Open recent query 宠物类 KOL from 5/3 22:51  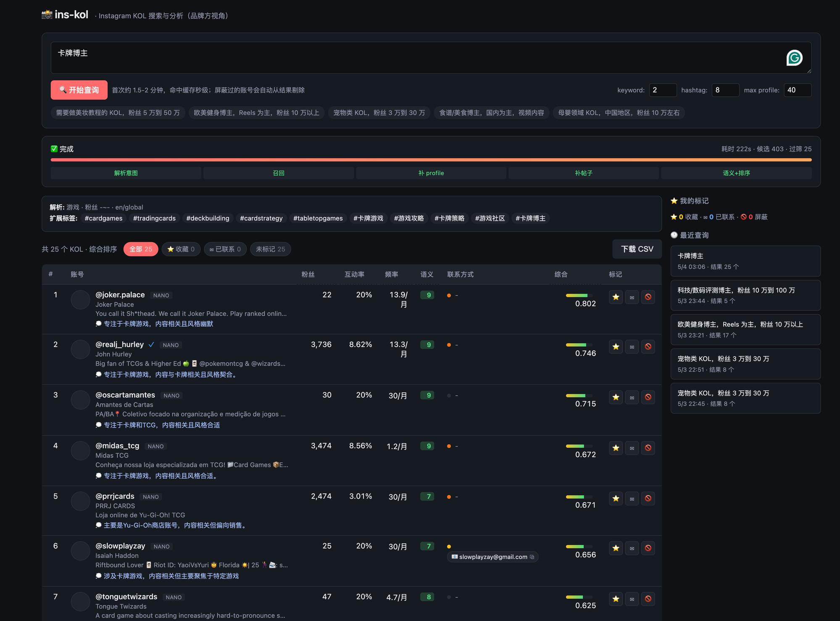745,364
